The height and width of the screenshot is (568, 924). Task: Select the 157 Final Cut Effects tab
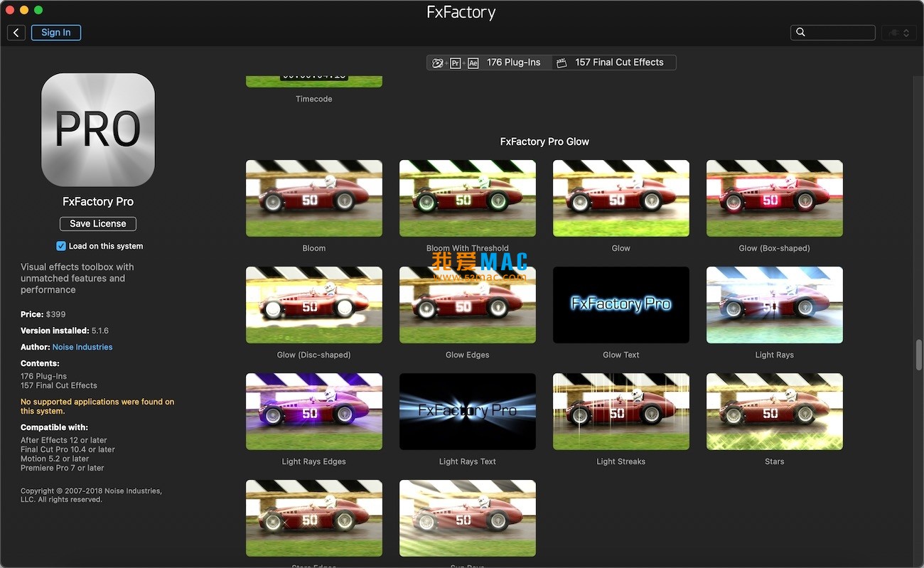(x=613, y=63)
